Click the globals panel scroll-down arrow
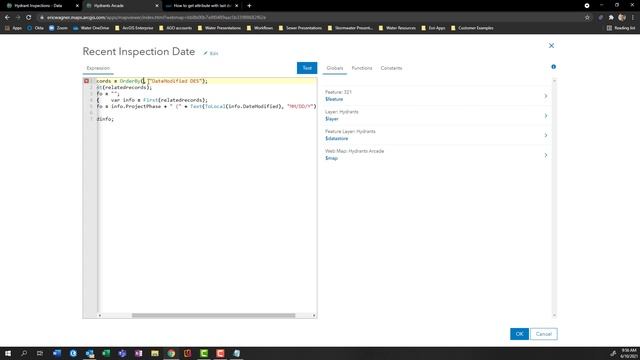 (554, 315)
